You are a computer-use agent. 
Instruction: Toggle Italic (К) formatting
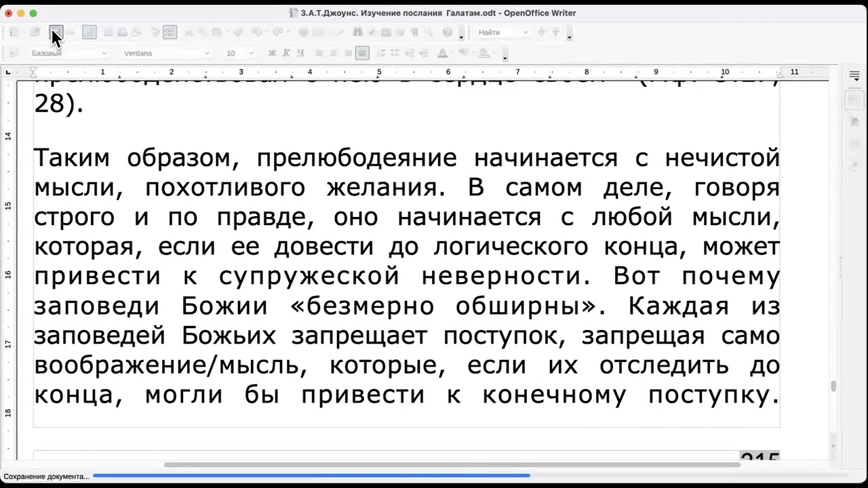[286, 53]
